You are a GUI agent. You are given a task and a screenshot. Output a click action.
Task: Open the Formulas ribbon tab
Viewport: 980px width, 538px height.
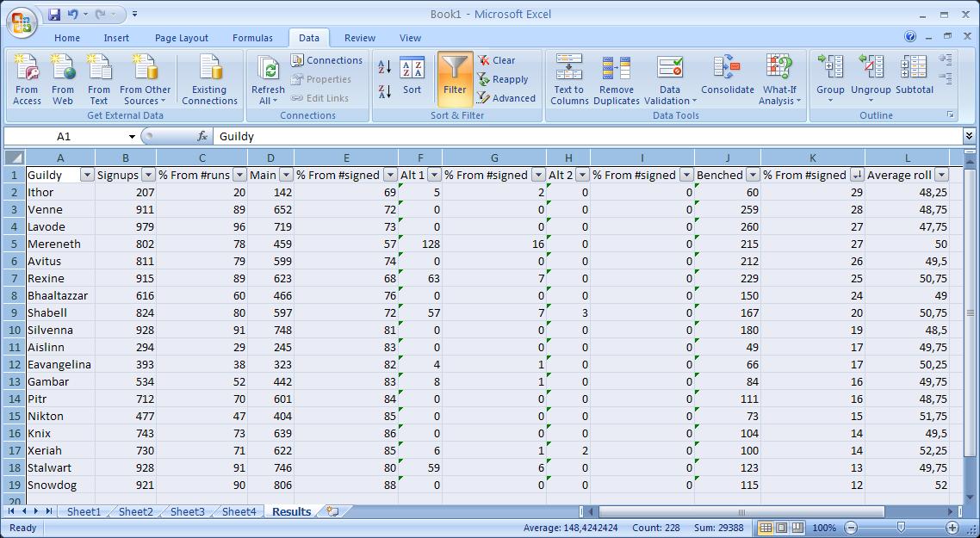click(x=252, y=38)
